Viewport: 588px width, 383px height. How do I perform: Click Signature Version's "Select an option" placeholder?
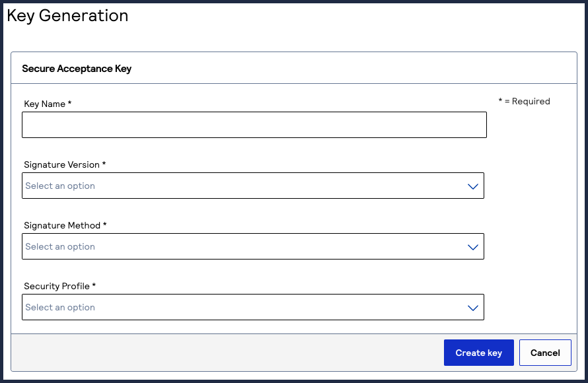[x=60, y=186]
